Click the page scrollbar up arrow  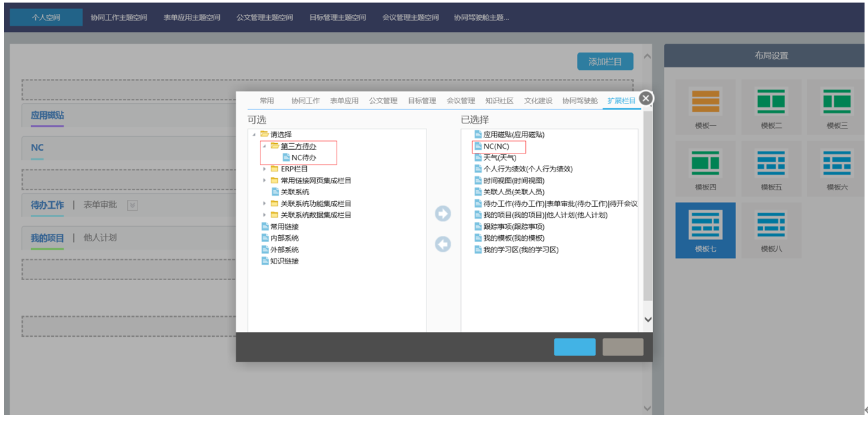coord(648,56)
